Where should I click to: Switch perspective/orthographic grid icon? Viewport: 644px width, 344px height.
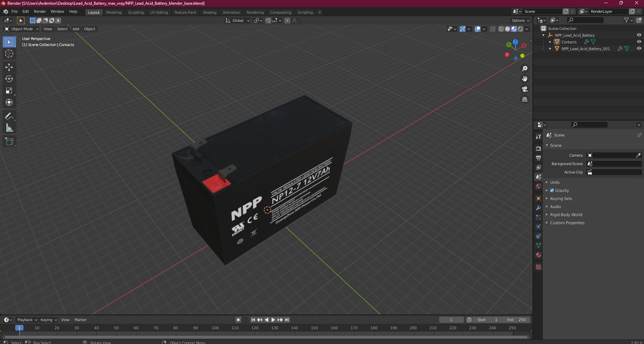click(x=524, y=100)
